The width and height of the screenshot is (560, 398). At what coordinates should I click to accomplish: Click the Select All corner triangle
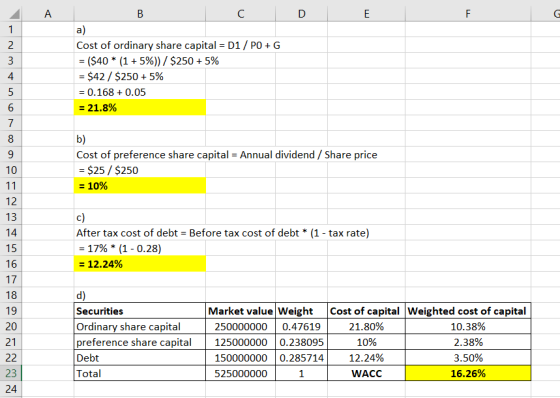click(14, 14)
